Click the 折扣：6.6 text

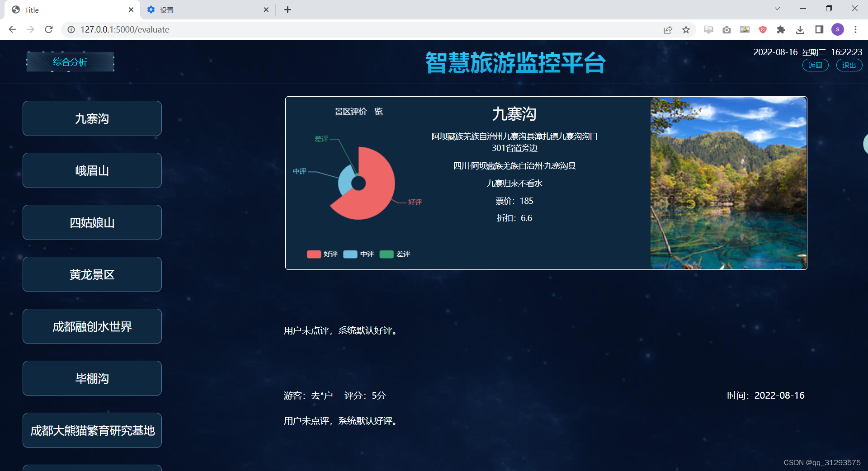click(x=514, y=218)
